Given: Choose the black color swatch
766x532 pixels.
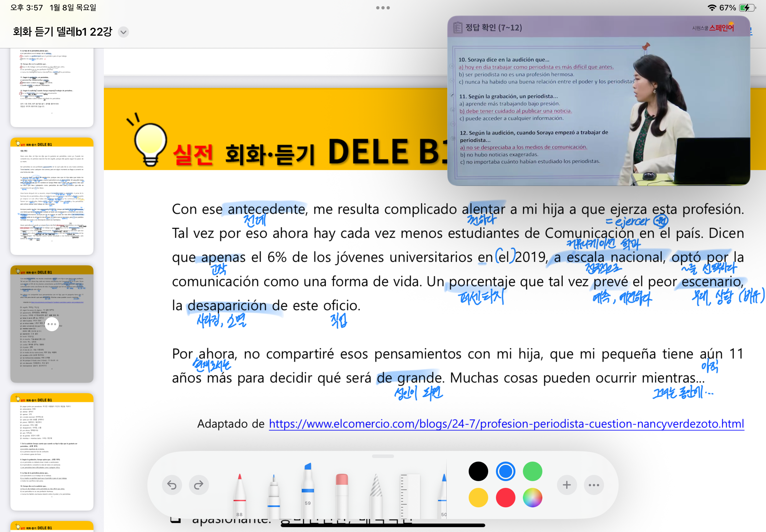Looking at the screenshot, I should pyautogui.click(x=478, y=471).
